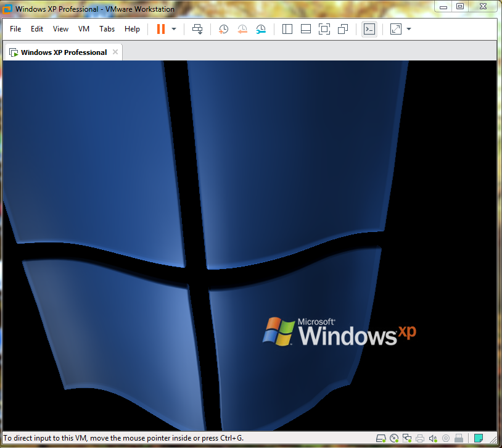Click the VMware Workstation title bar icon
The image size is (502, 448).
(7, 9)
